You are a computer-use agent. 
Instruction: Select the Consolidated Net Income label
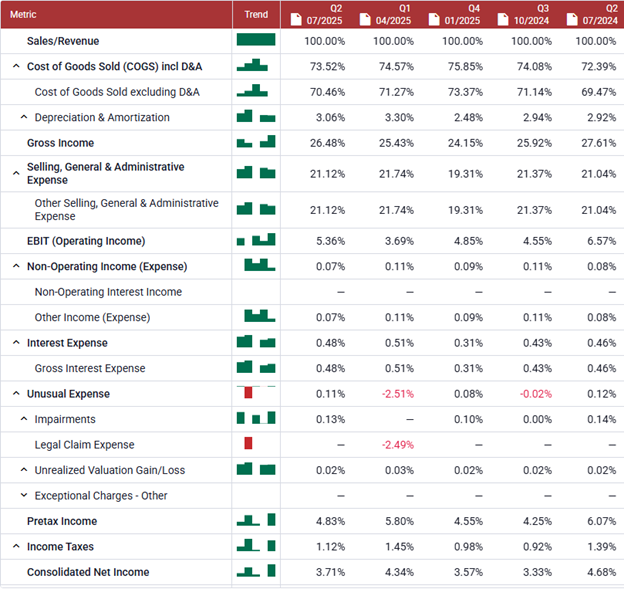point(88,572)
